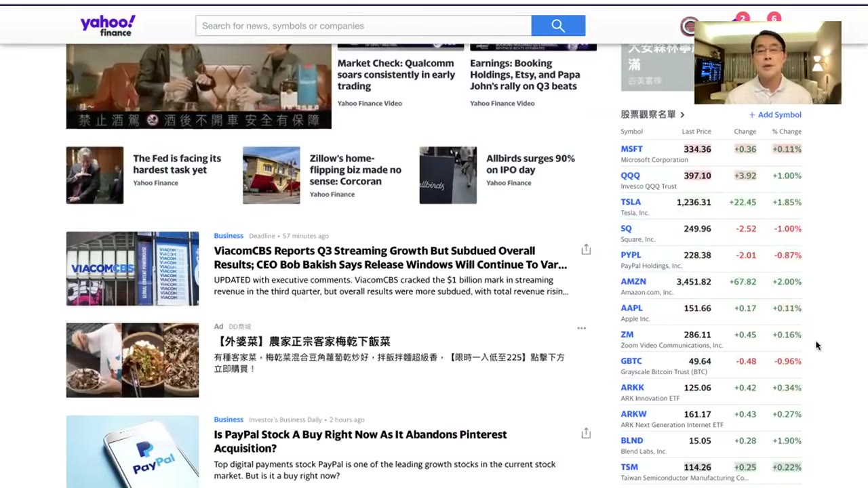The height and width of the screenshot is (488, 868).
Task: Open the TSLA symbol quote
Action: pyautogui.click(x=631, y=202)
